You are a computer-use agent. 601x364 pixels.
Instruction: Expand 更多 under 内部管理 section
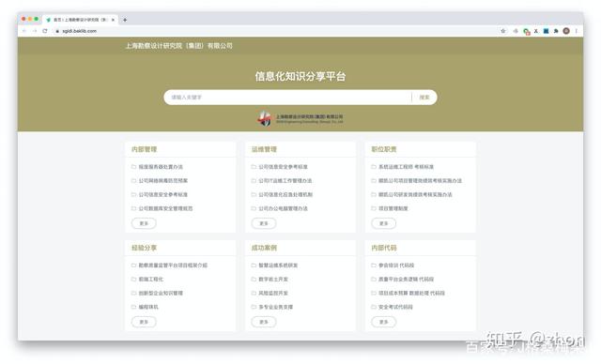coord(144,223)
